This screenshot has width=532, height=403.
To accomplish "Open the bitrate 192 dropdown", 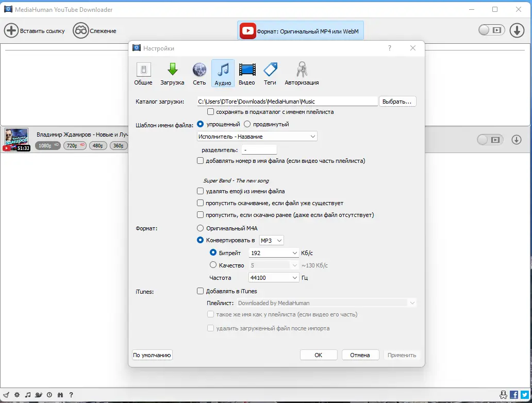I will coord(274,253).
